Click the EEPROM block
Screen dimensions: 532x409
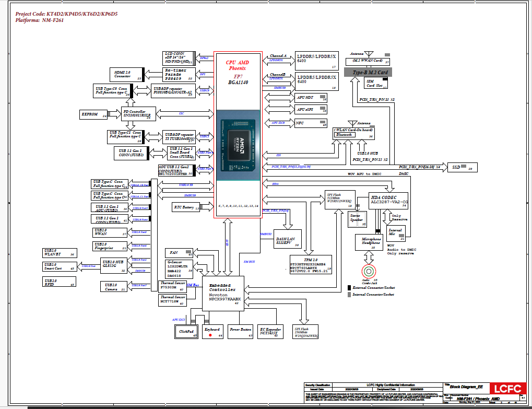(93, 114)
